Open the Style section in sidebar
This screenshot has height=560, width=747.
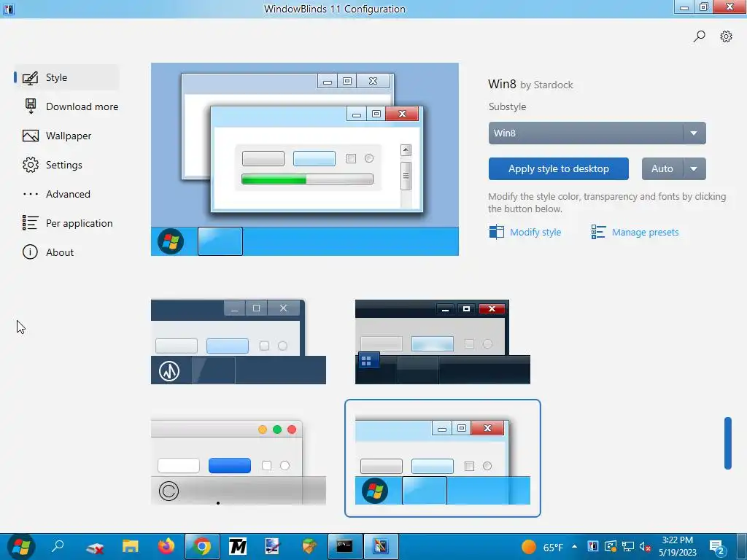66,77
